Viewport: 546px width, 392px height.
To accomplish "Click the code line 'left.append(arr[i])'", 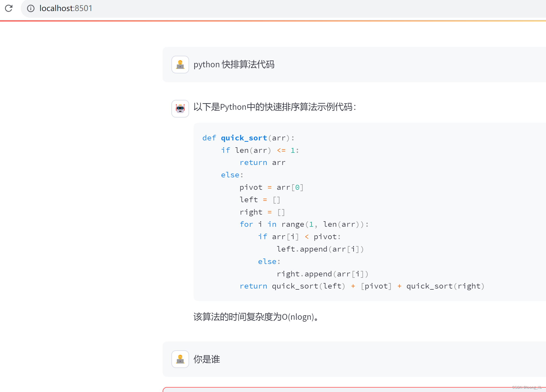I will point(320,249).
